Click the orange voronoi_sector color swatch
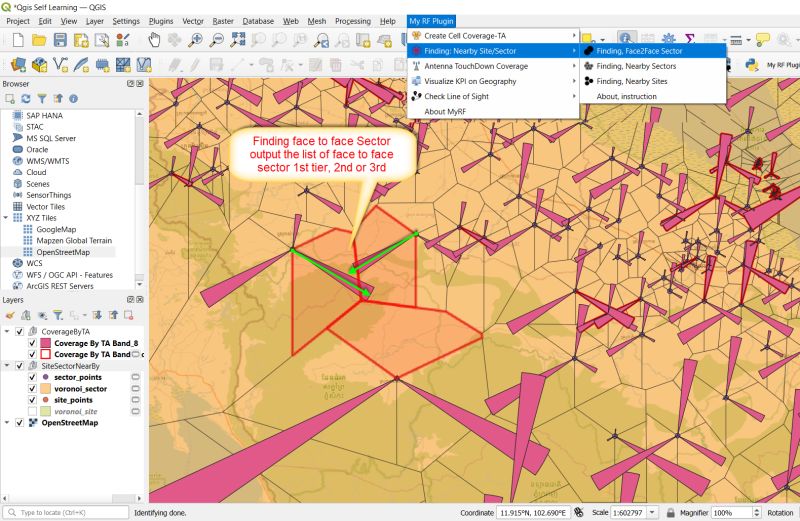The image size is (800, 521). point(45,389)
